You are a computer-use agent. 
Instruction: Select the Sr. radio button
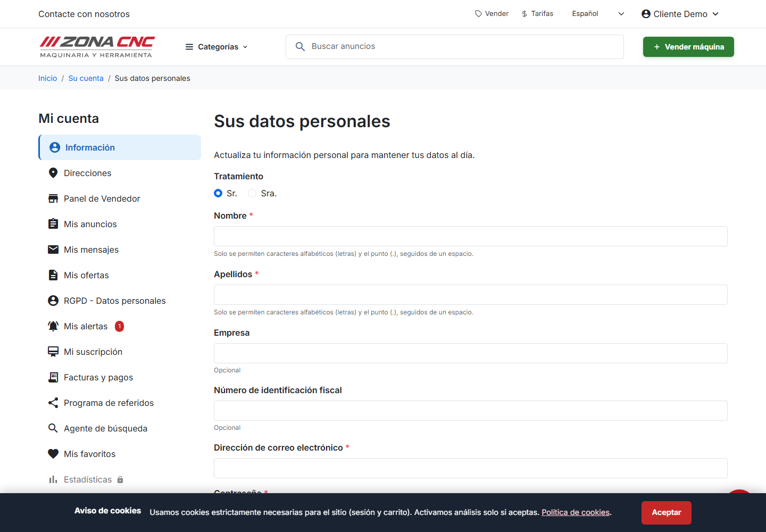click(x=218, y=193)
